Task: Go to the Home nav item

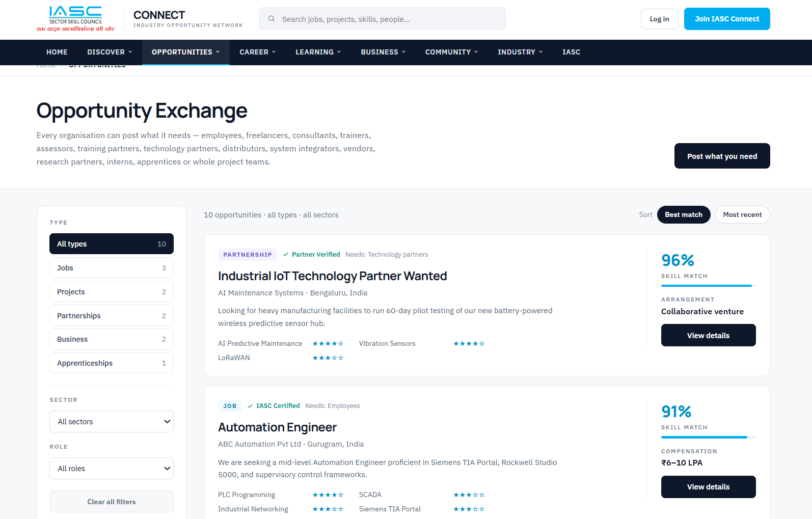Action: (57, 52)
